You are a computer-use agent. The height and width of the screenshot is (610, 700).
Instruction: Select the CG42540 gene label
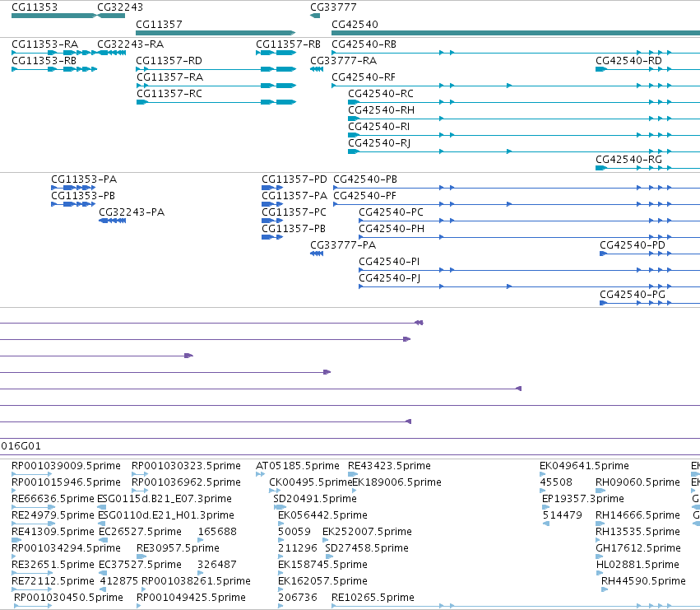pyautogui.click(x=355, y=24)
